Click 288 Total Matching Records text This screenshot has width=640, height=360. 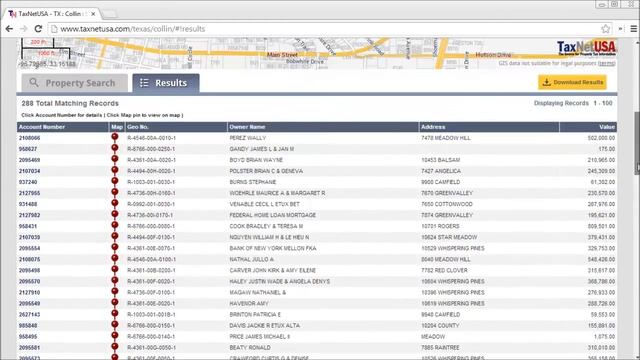pos(70,103)
